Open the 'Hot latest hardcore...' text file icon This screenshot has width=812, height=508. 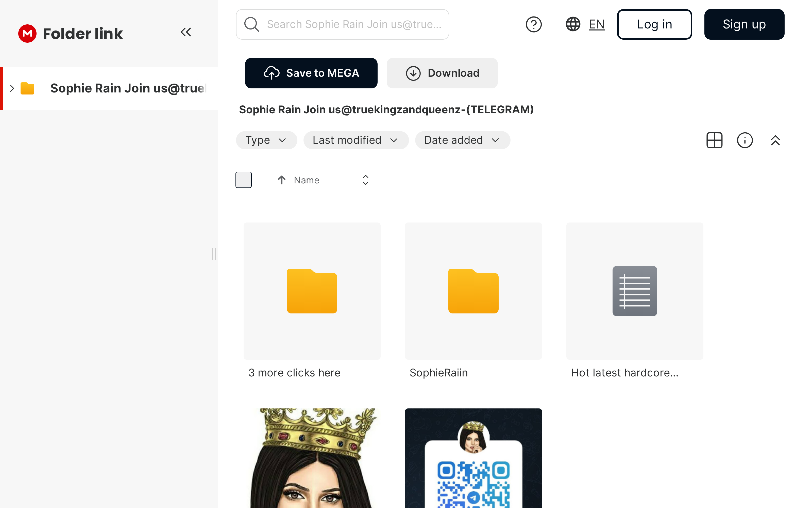point(634,291)
